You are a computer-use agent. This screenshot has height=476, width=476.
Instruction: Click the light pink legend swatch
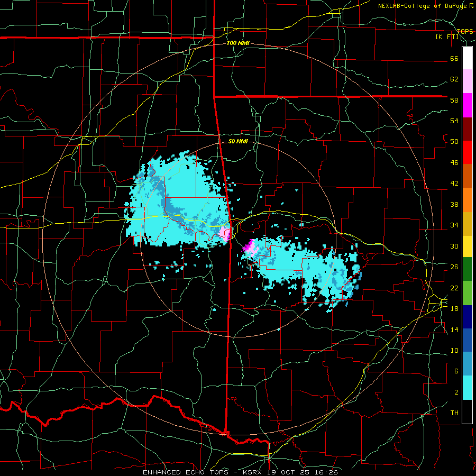467,81
